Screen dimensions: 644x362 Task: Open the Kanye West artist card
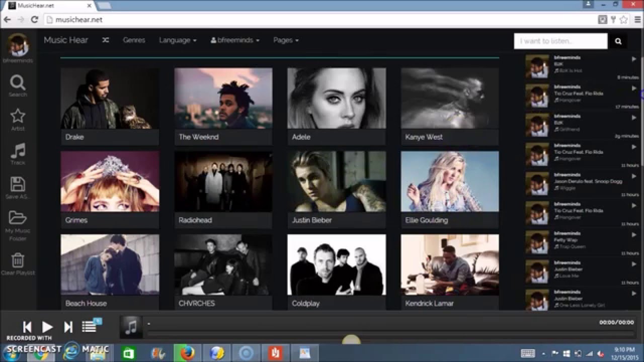click(450, 107)
